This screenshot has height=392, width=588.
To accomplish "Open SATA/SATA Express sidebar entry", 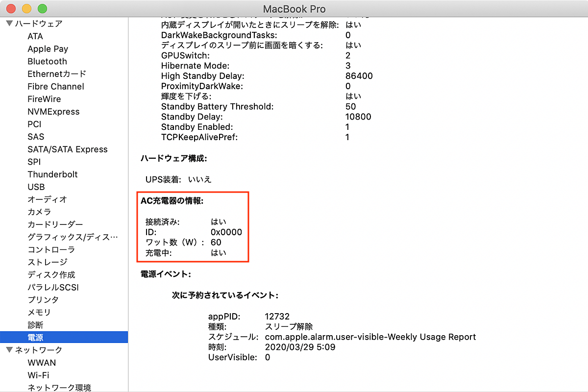I will pos(68,149).
